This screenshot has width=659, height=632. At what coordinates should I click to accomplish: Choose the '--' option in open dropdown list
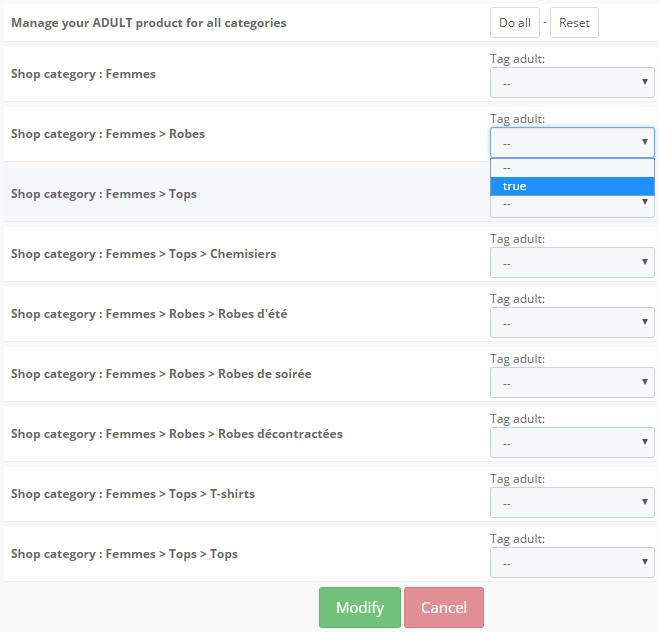(x=572, y=168)
